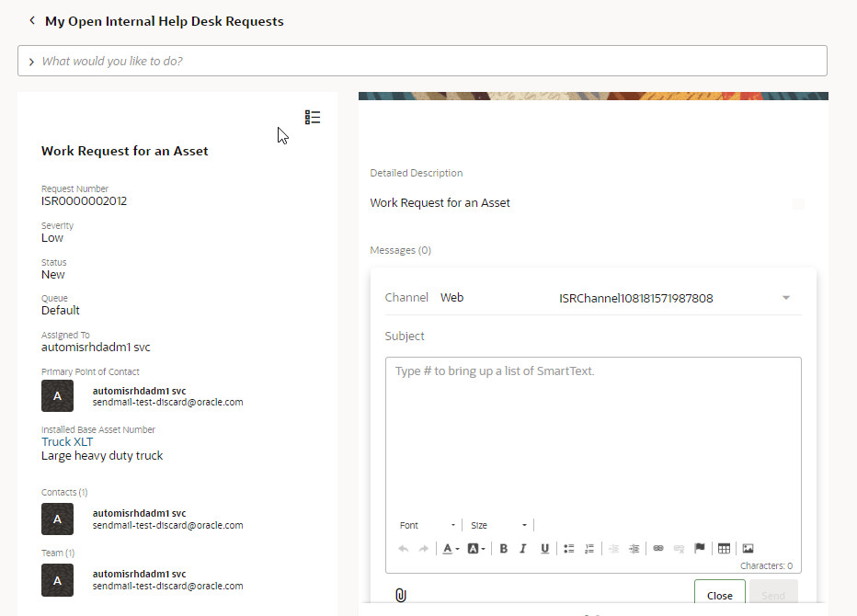857x616 pixels.
Task: Insert a table in the message
Action: point(724,549)
